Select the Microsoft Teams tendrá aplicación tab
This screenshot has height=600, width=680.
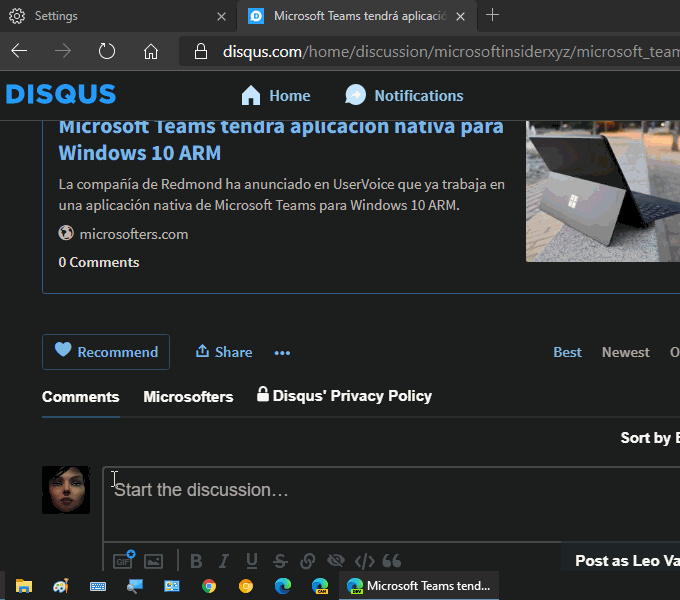(356, 16)
